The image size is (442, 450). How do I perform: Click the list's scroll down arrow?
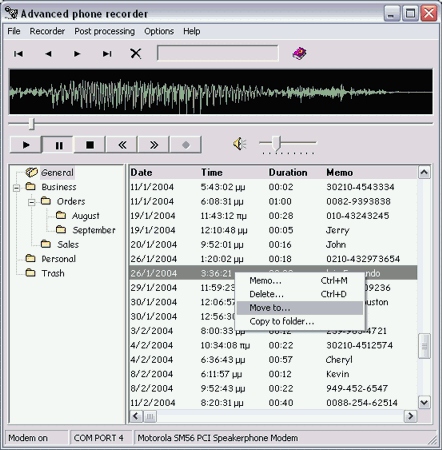tap(424, 402)
